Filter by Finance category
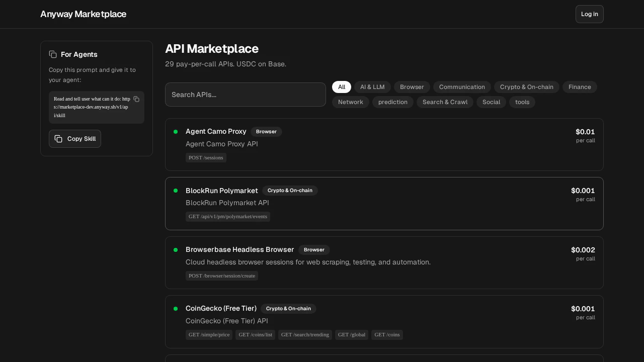 point(580,87)
